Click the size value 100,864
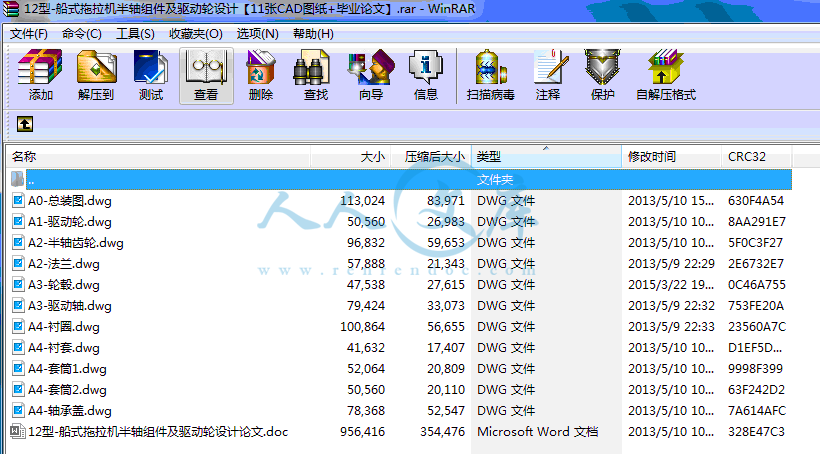Image resolution: width=820 pixels, height=454 pixels. pos(362,326)
